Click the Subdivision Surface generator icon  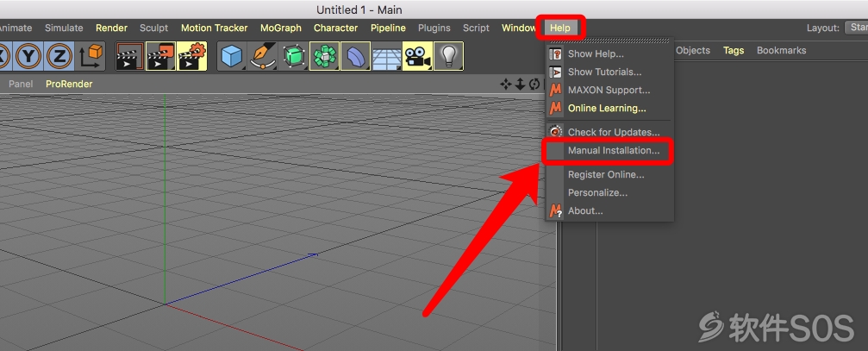pos(294,56)
